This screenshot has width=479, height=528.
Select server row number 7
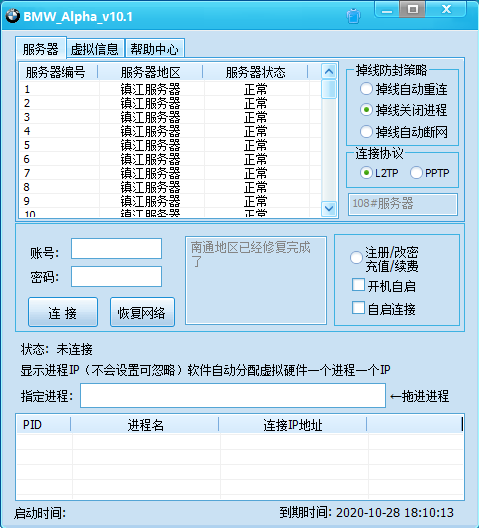(170, 173)
